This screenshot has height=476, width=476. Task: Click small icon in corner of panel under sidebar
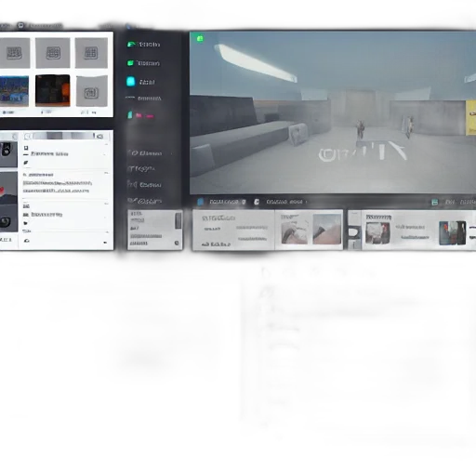click(177, 244)
